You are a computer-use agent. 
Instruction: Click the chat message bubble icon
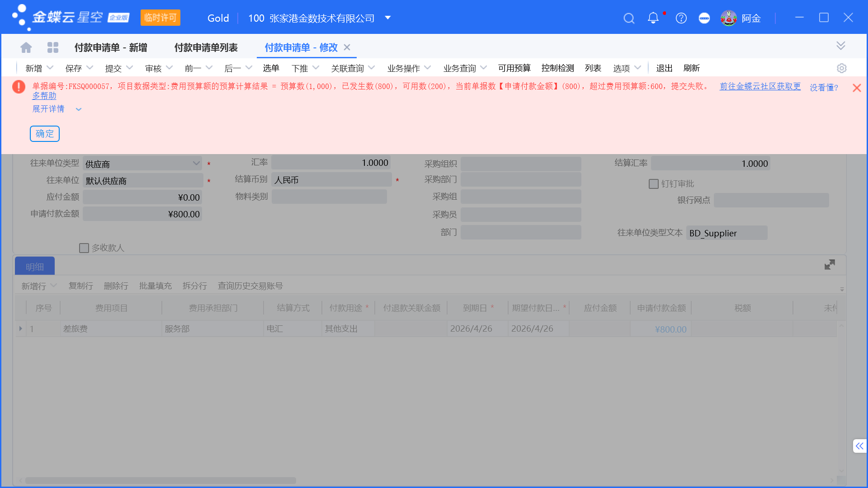[704, 18]
